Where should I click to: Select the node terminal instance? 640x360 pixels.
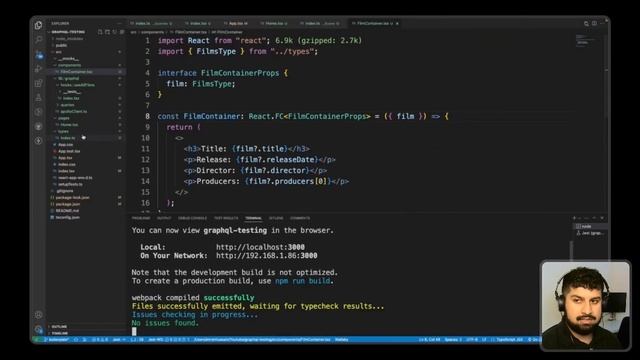(x=590, y=226)
